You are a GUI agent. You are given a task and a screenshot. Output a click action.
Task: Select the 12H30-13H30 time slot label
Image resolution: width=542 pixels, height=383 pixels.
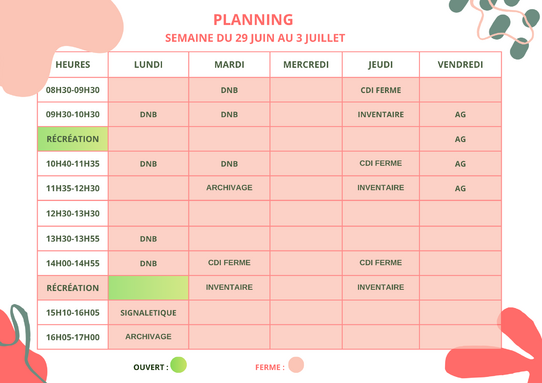[73, 213]
